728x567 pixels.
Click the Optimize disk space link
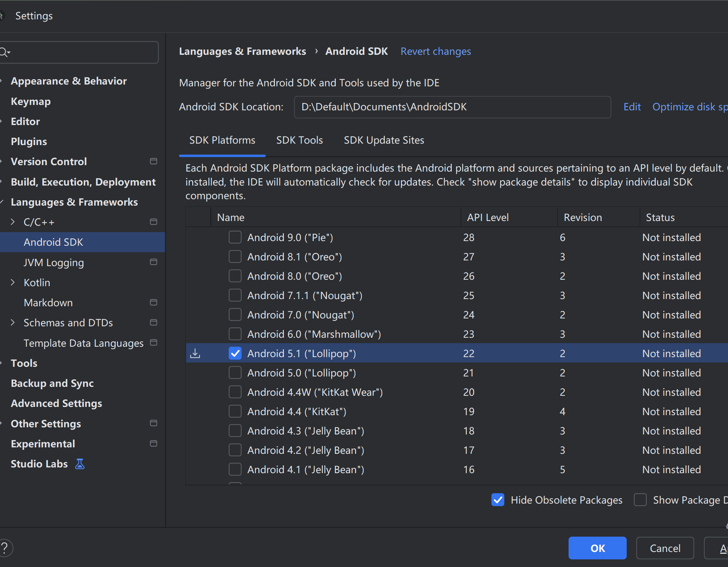tap(690, 107)
